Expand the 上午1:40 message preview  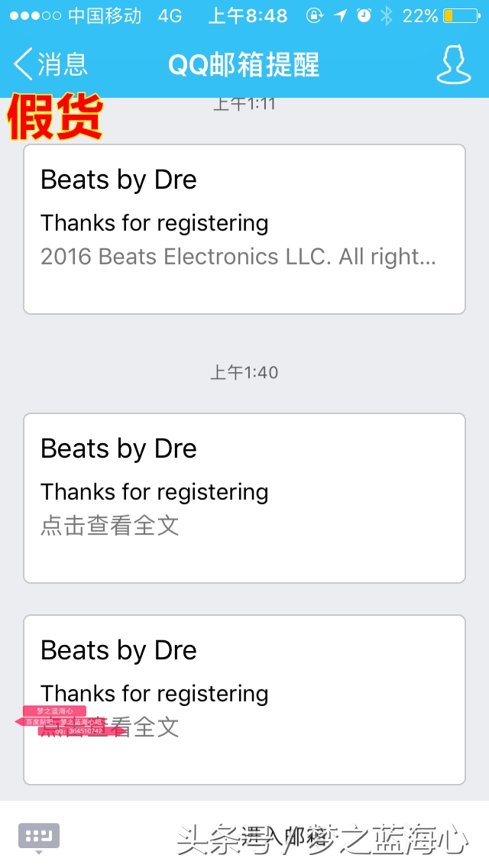tap(244, 498)
